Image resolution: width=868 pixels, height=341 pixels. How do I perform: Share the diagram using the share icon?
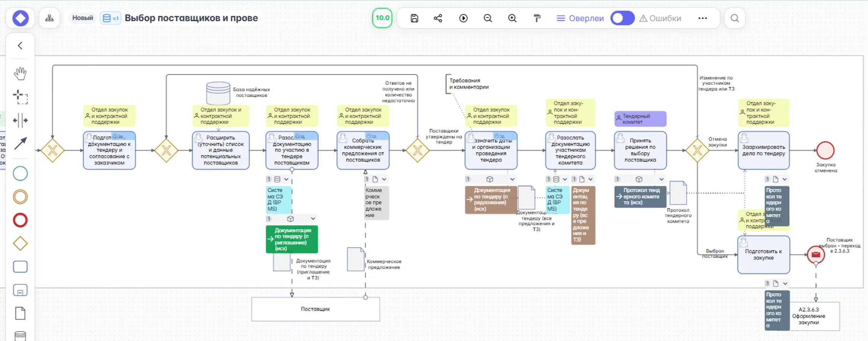pos(438,18)
